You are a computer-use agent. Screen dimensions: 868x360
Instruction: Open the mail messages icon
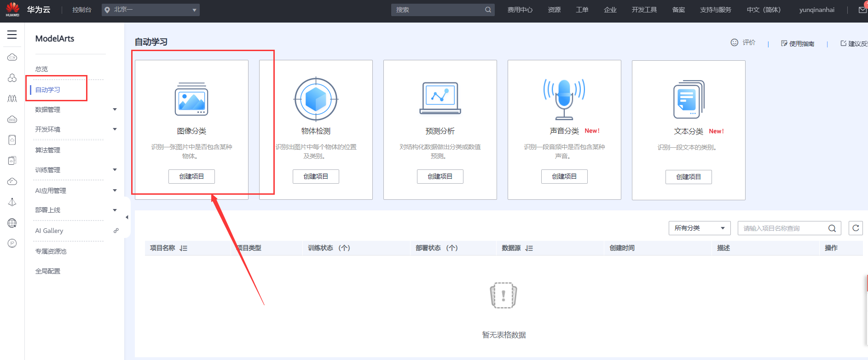pos(863,10)
